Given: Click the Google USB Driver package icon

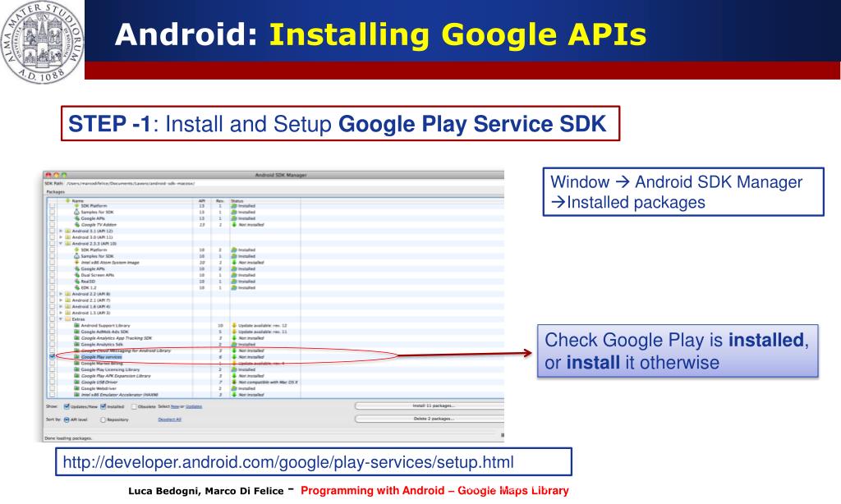Looking at the screenshot, I should click(76, 383).
